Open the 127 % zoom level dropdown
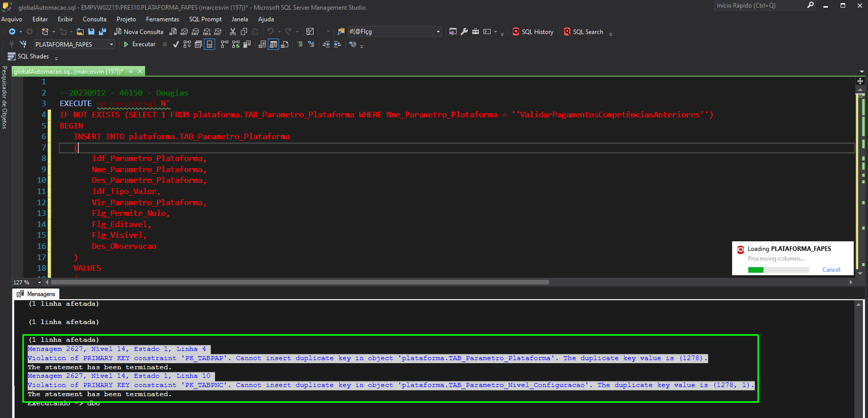868x418 pixels. [x=40, y=282]
